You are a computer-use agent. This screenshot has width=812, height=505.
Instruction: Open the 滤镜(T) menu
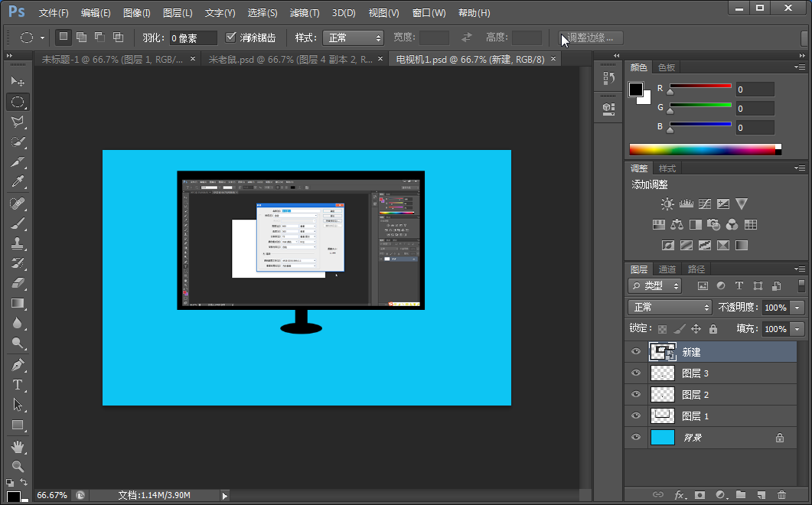coord(305,13)
